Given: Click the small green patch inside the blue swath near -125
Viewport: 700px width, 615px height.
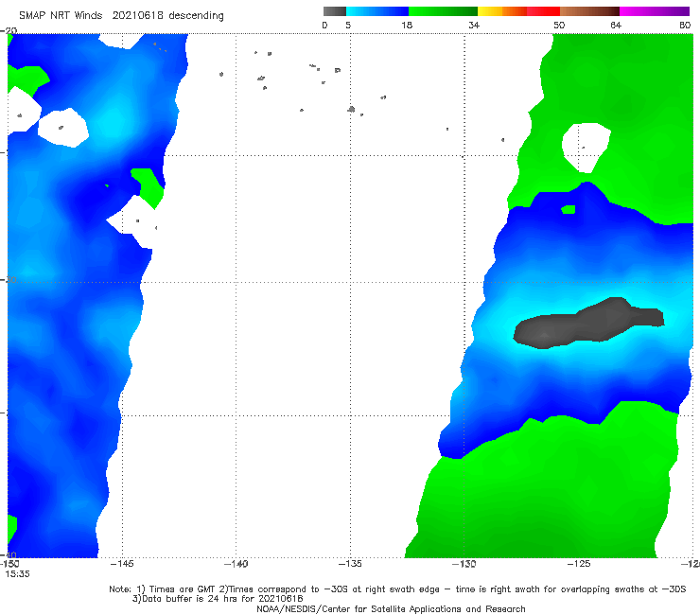Looking at the screenshot, I should coord(569,209).
